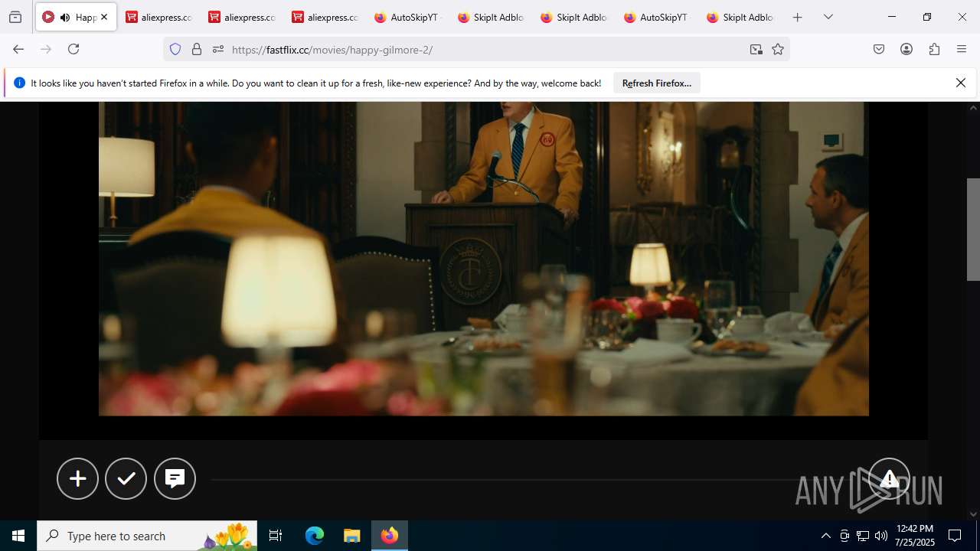
Task: Go forward to next page
Action: pyautogui.click(x=46, y=49)
